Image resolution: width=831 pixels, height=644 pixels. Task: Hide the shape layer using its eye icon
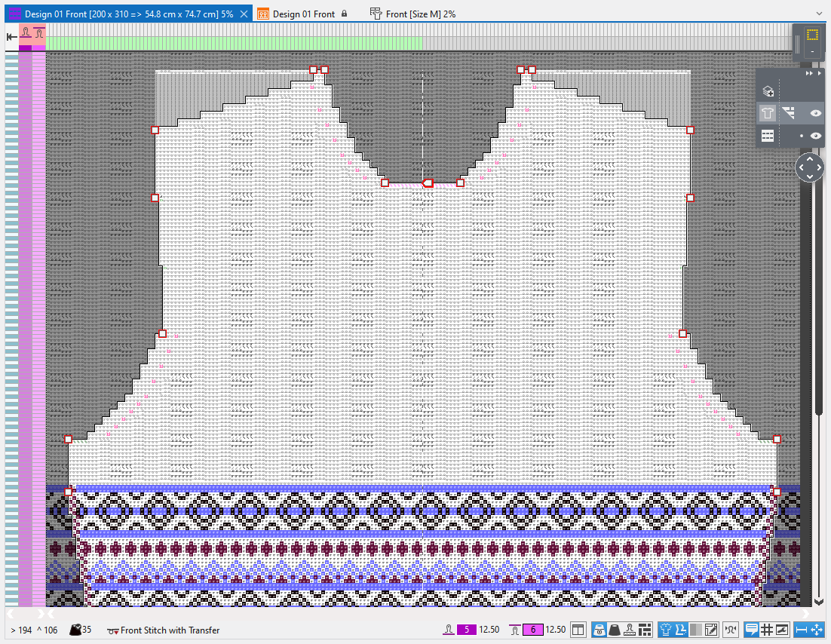pyautogui.click(x=815, y=113)
